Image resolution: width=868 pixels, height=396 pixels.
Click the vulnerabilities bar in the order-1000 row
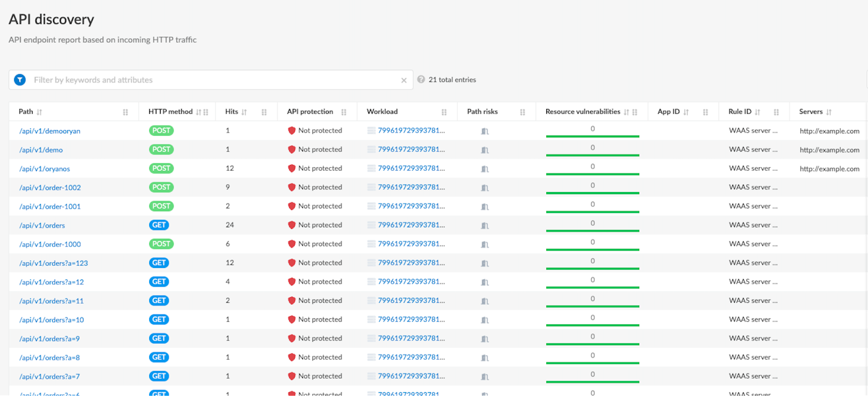[x=592, y=250]
